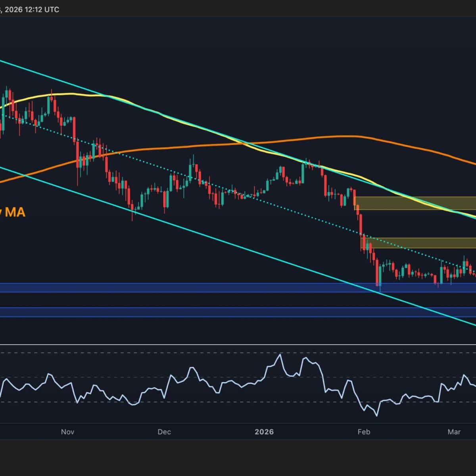Click the lower blue support zone band
This screenshot has height=476, width=476.
198,312
